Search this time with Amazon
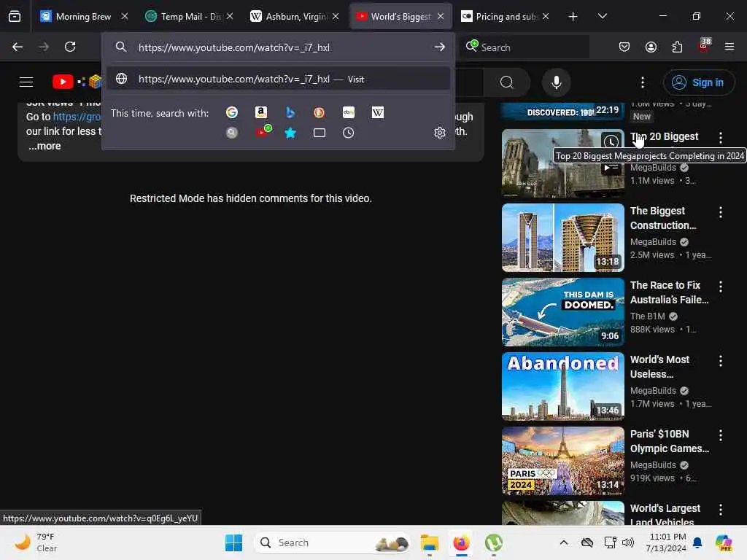Screen dimensions: 747x560 (x=260, y=112)
